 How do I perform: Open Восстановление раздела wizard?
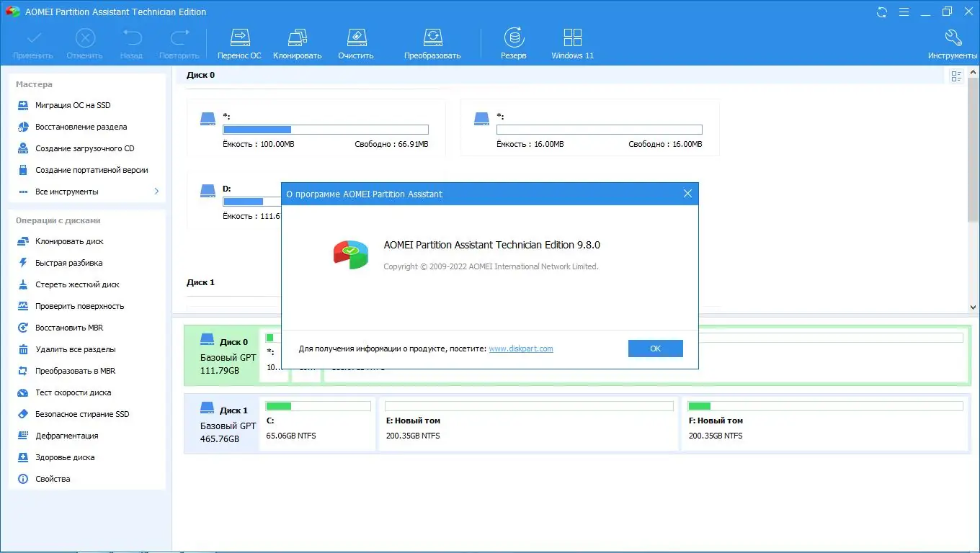point(81,127)
